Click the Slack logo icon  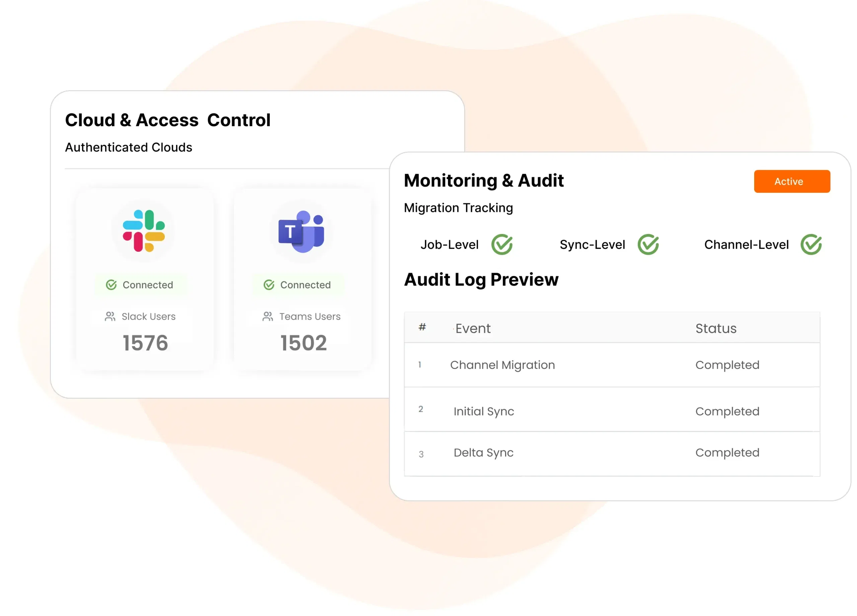click(x=144, y=231)
